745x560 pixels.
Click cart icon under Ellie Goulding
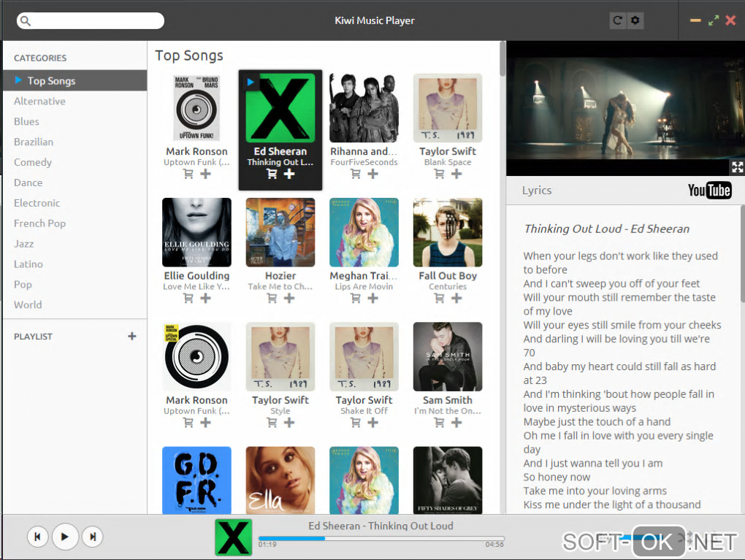188,299
